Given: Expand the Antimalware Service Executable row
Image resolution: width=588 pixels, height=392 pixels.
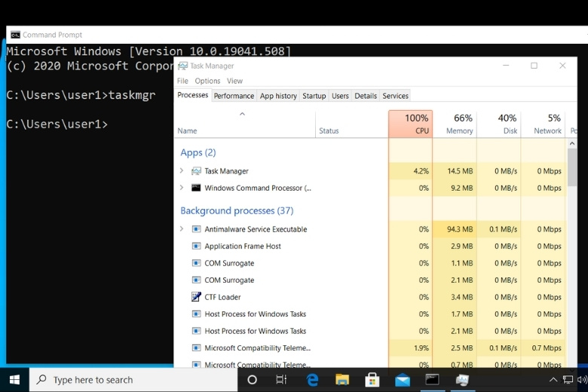Looking at the screenshot, I should (x=182, y=229).
